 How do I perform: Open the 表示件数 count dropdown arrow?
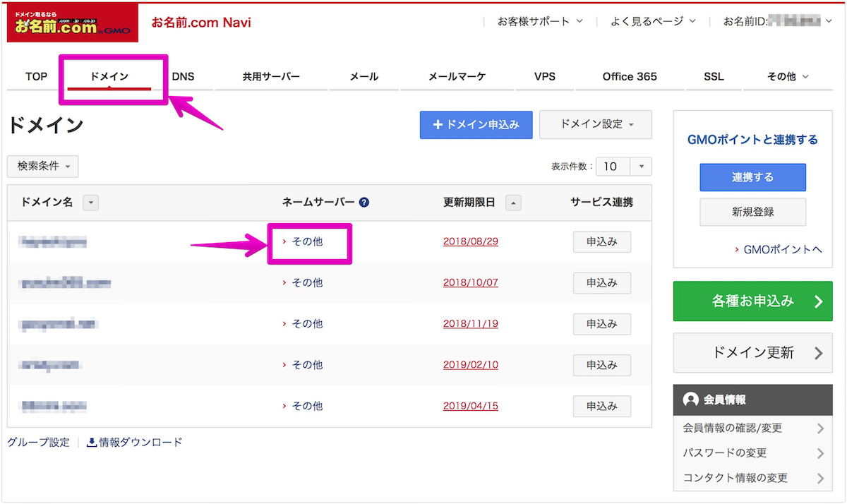click(x=642, y=167)
